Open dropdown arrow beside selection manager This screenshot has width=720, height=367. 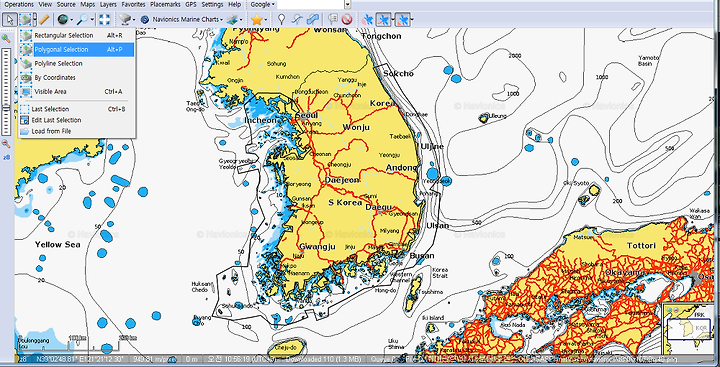35,19
